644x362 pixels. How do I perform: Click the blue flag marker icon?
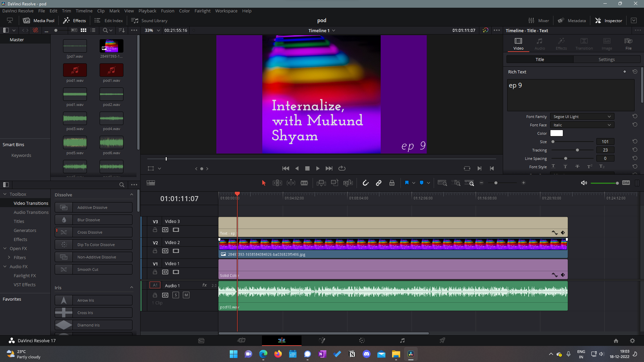pyautogui.click(x=407, y=183)
